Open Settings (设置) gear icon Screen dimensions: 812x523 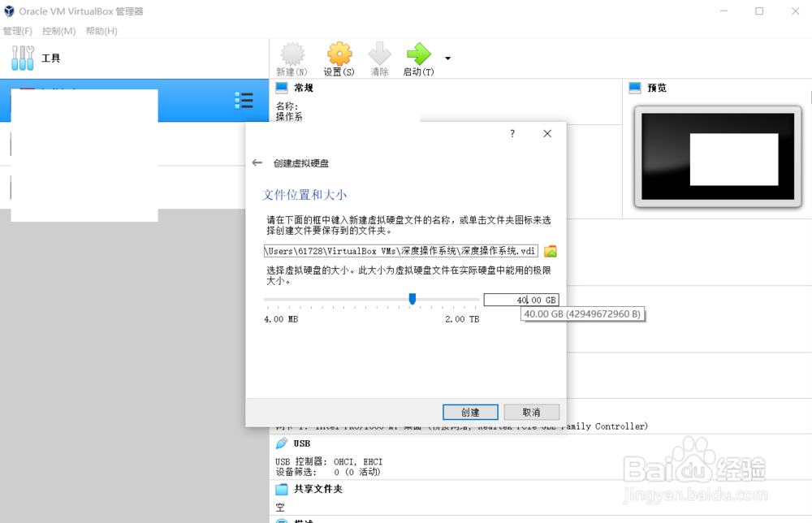[x=339, y=54]
